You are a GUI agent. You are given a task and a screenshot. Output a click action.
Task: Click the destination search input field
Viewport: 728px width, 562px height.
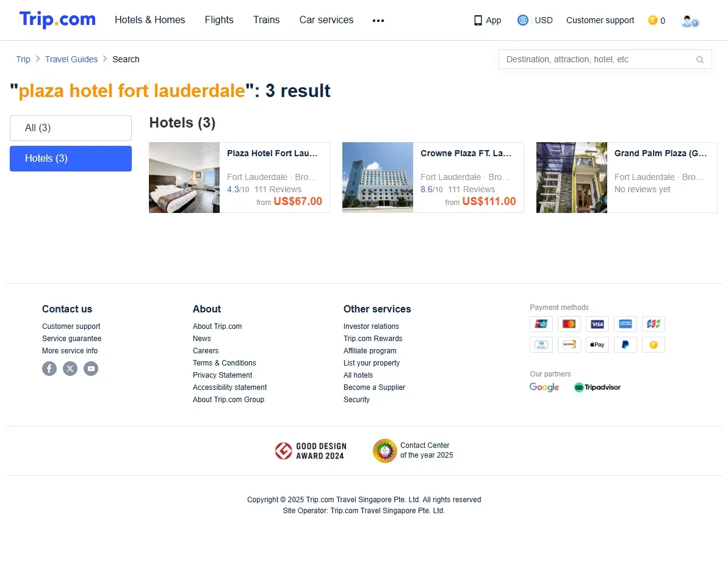(x=605, y=59)
